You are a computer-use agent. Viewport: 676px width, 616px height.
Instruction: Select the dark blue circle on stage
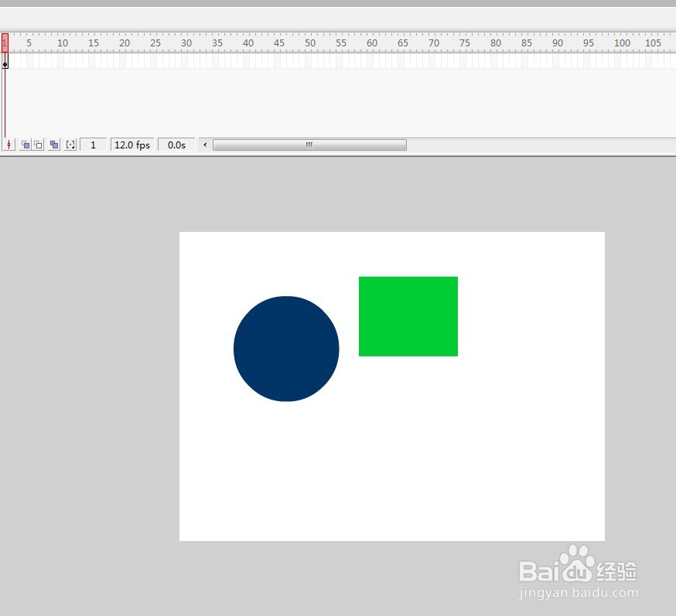(286, 349)
